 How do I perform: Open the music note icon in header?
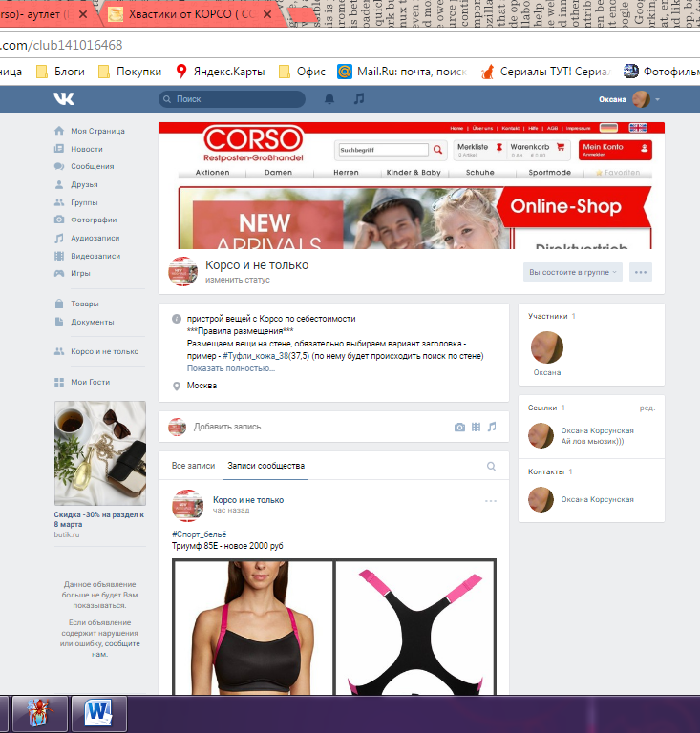click(x=359, y=99)
